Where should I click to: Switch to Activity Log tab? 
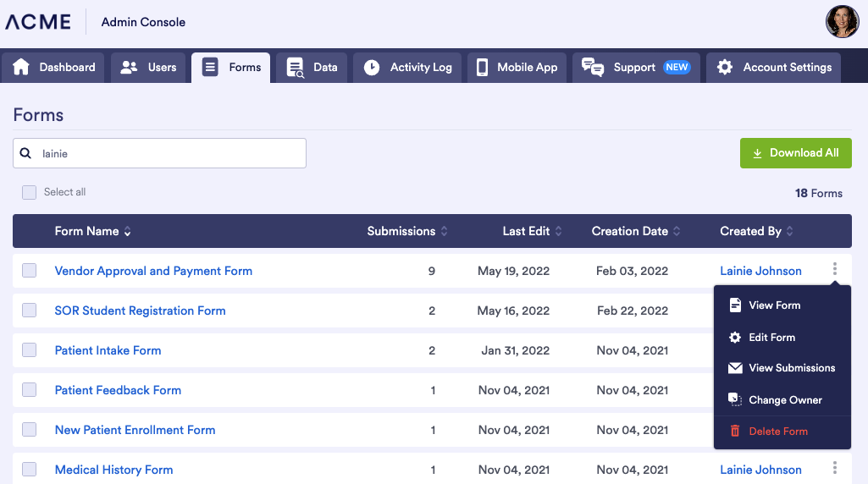click(x=407, y=68)
